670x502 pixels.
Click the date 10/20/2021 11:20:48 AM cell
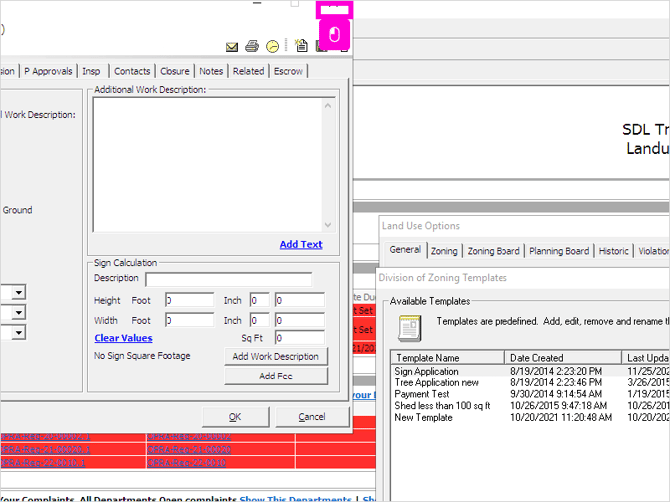pyautogui.click(x=561, y=417)
